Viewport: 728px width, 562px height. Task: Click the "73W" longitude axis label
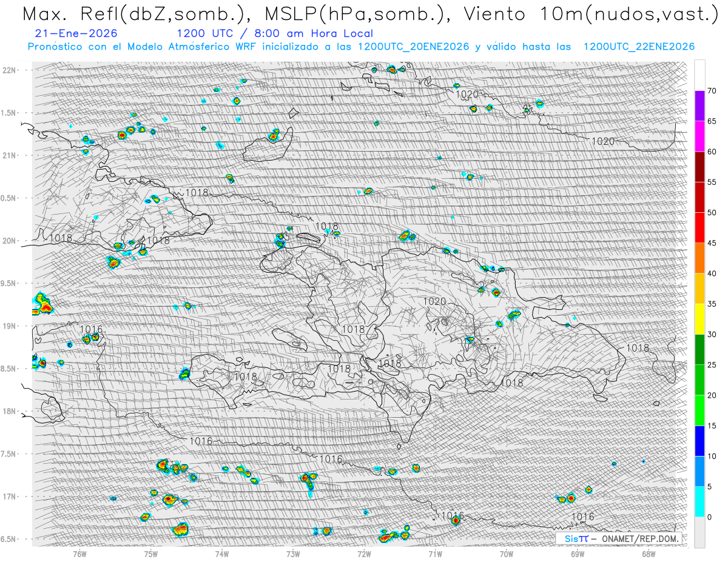293,554
